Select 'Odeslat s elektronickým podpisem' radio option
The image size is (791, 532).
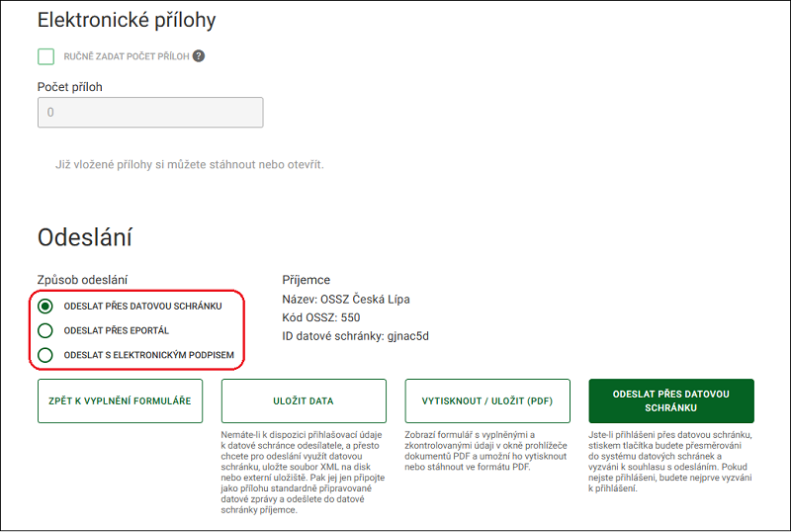coord(45,355)
